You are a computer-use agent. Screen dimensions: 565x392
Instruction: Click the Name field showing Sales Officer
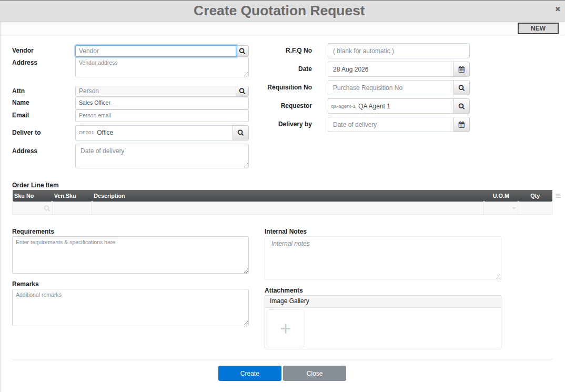[162, 103]
